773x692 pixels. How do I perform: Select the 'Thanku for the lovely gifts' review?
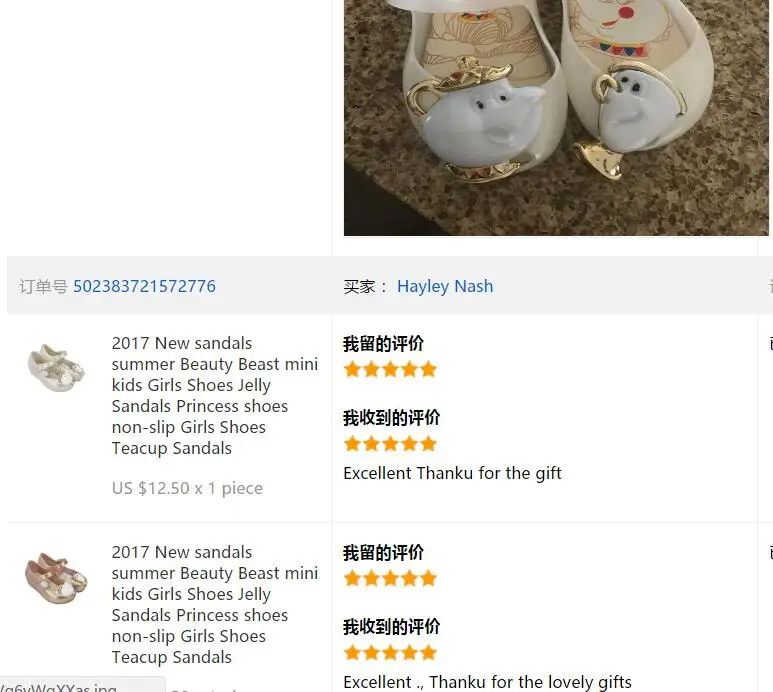(530, 682)
